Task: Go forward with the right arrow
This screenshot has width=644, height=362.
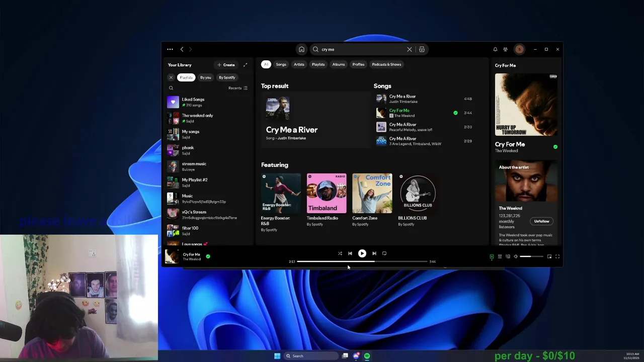Action: coord(190,49)
